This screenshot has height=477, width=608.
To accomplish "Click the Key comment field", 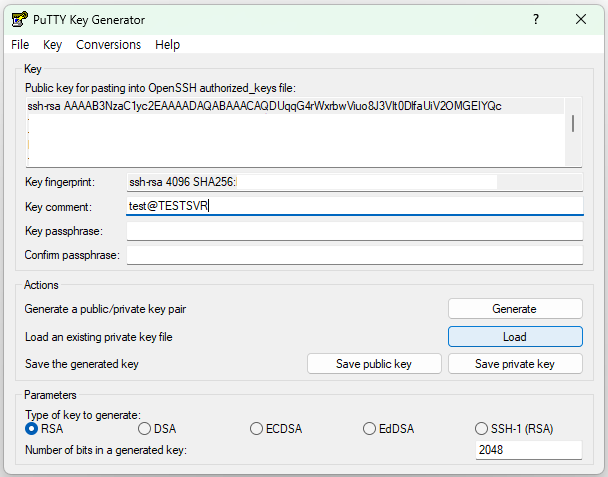I will click(355, 206).
